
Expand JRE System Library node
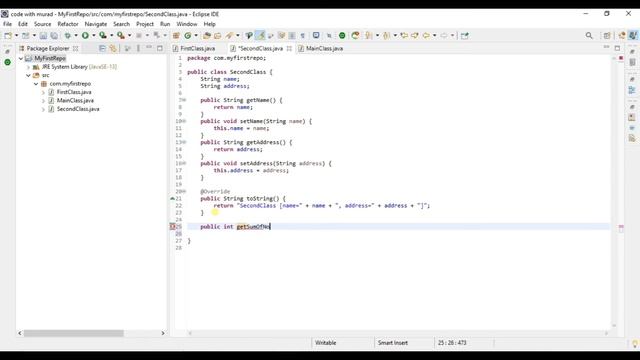[29, 67]
